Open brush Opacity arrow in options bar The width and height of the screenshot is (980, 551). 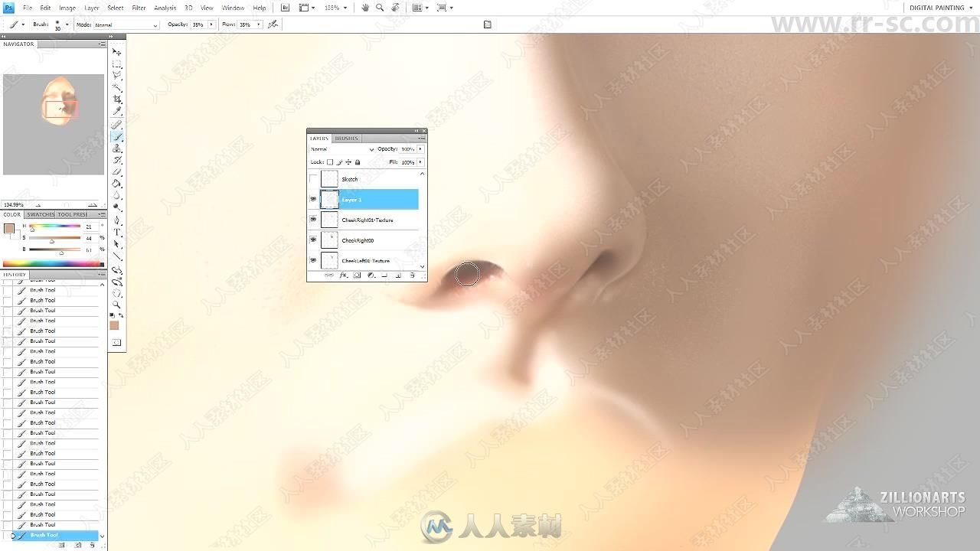tap(211, 24)
